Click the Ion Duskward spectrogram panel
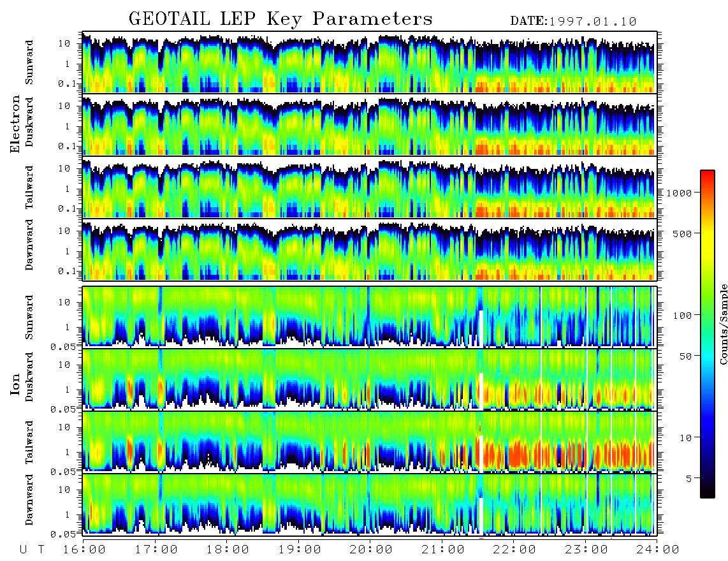Screen dimensions: 728x561 (370, 380)
